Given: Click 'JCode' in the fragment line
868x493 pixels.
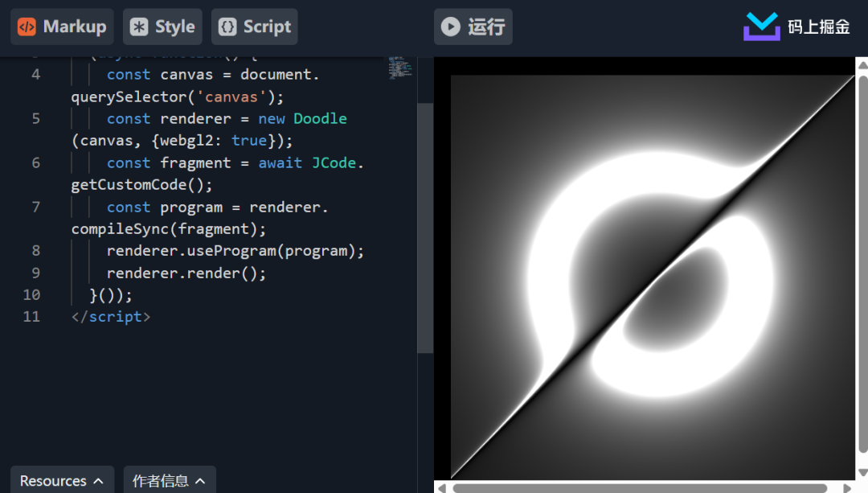Looking at the screenshot, I should pyautogui.click(x=334, y=162).
